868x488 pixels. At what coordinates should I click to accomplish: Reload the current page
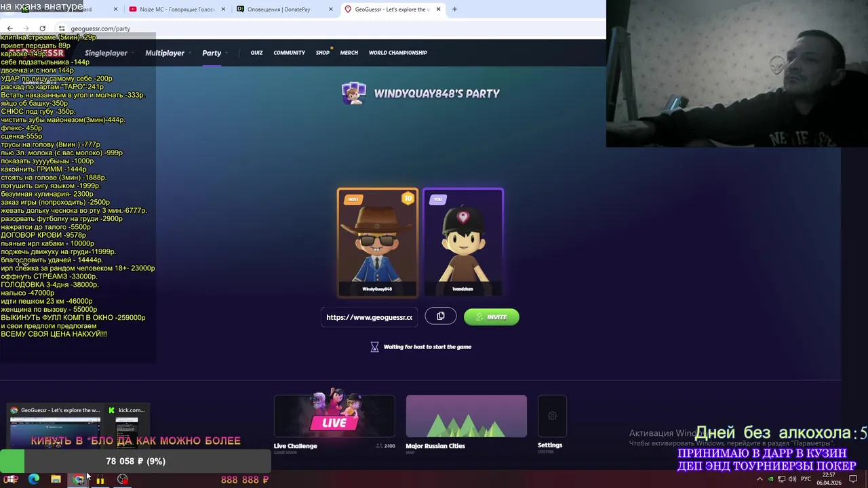coord(42,28)
